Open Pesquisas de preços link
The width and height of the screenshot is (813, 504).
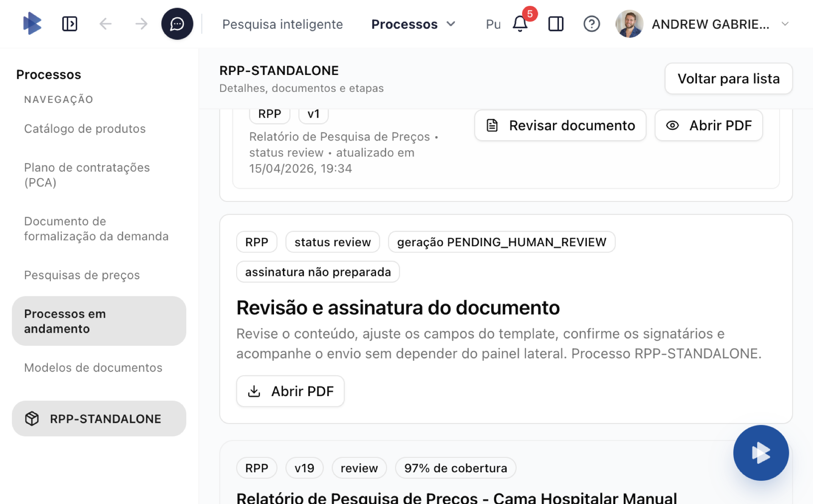coord(82,275)
